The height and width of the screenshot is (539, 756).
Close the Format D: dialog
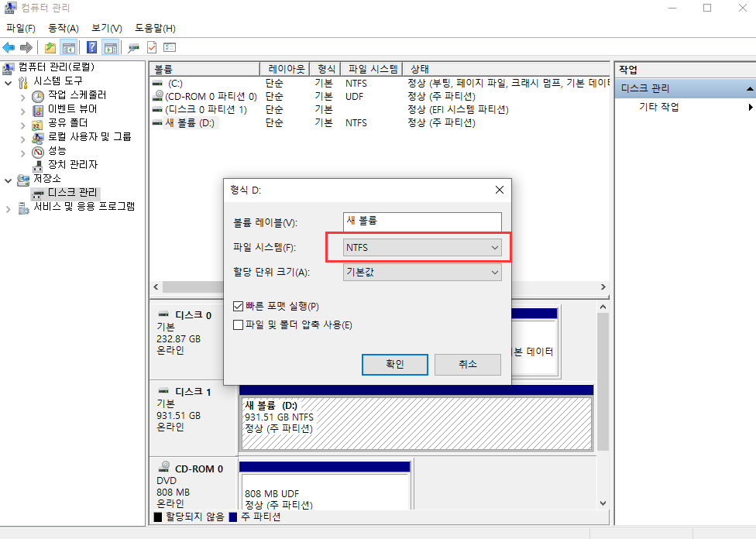point(500,190)
